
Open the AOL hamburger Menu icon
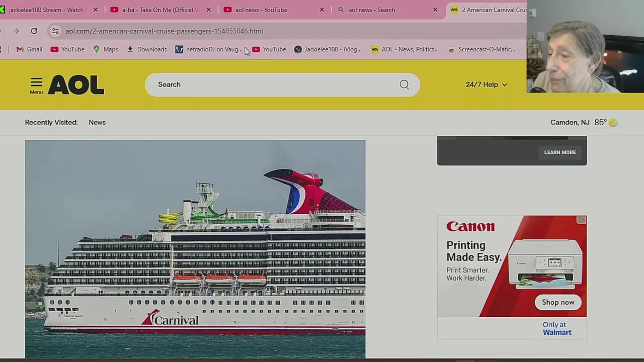(x=36, y=84)
